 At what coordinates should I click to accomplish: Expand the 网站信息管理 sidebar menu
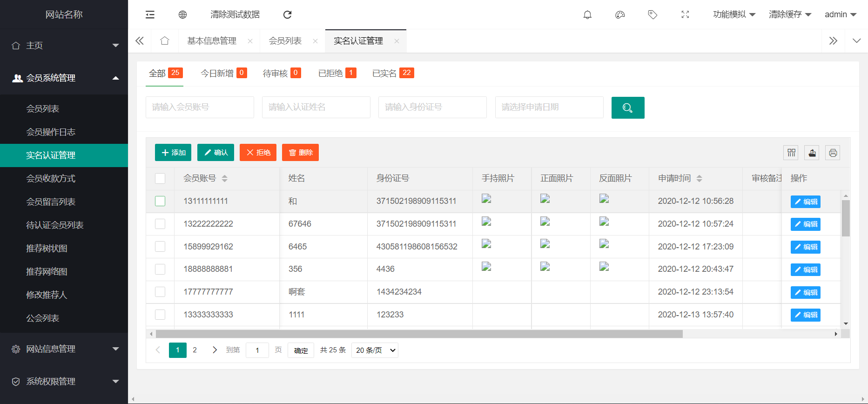[64, 349]
